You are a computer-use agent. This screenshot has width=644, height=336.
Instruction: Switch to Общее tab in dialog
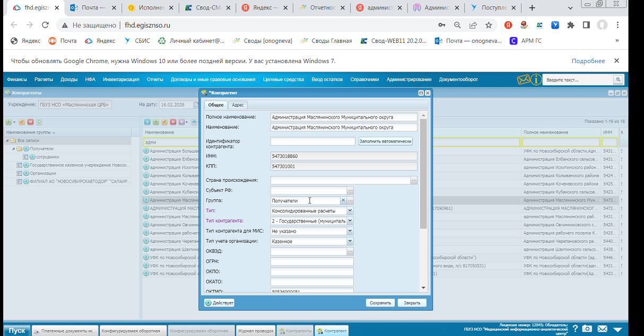point(216,105)
